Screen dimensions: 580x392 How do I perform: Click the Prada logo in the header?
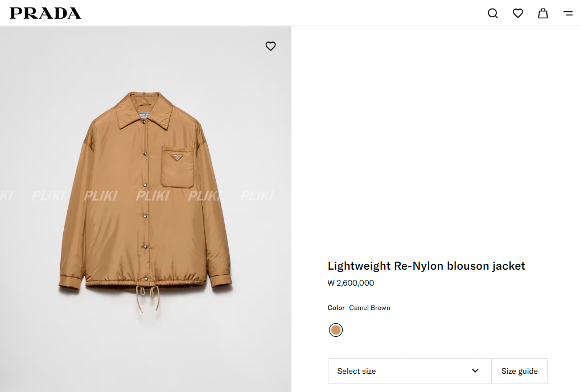tap(46, 13)
